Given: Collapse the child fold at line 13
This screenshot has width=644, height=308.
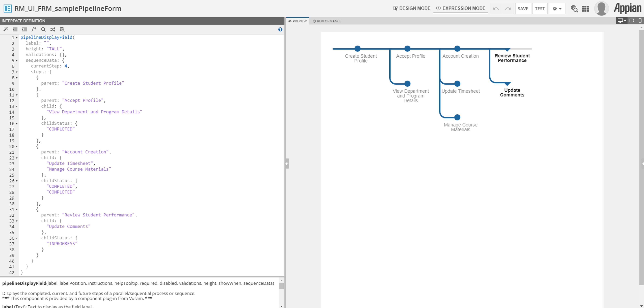Looking at the screenshot, I should [17, 106].
